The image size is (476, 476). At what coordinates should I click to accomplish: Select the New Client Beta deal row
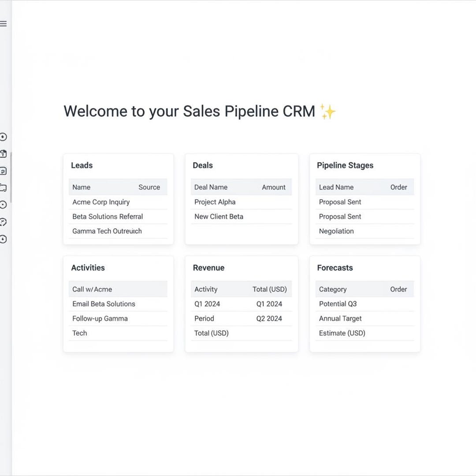242,217
